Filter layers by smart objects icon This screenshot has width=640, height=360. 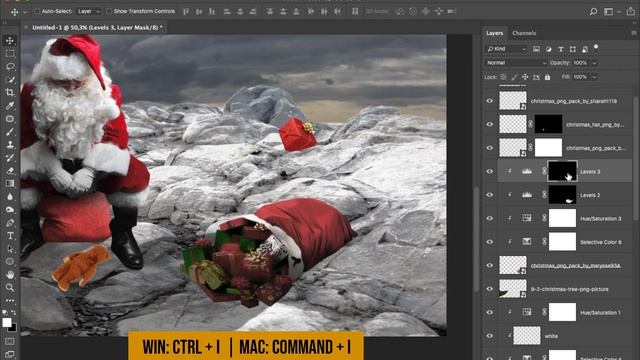coord(585,49)
